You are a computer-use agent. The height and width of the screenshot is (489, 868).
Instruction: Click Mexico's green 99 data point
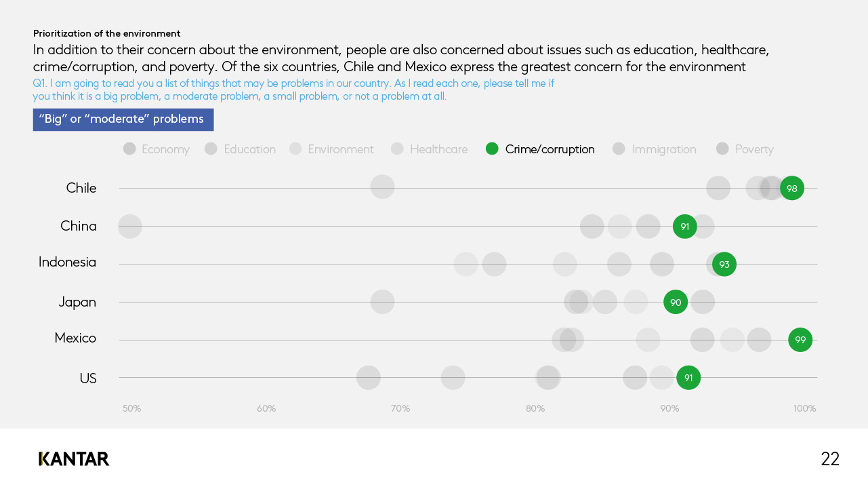(800, 340)
